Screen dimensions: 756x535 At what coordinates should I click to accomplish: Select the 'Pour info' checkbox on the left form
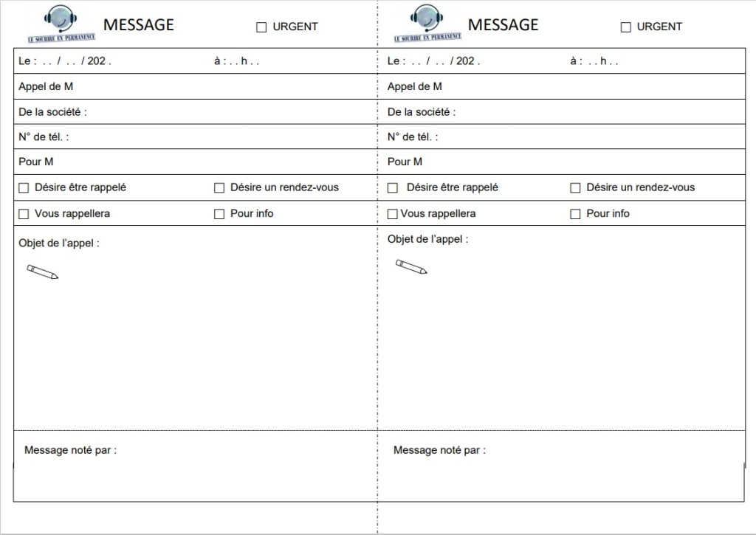(219, 214)
